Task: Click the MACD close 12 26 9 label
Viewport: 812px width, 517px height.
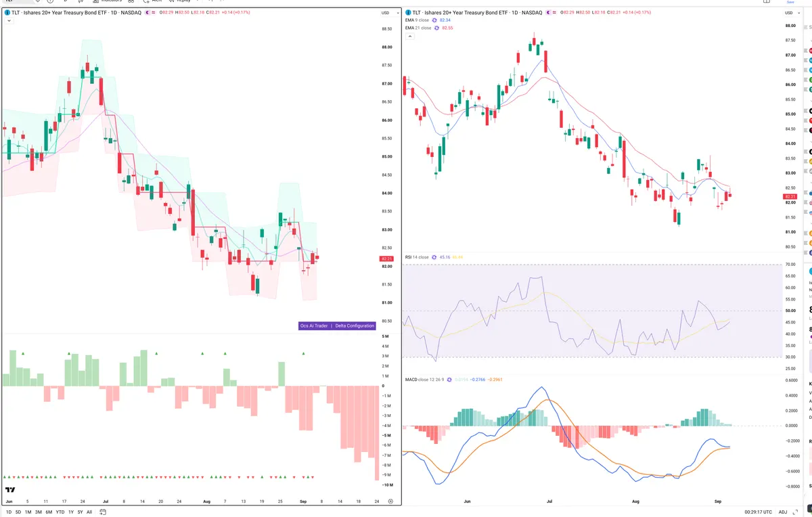Action: tap(426, 380)
